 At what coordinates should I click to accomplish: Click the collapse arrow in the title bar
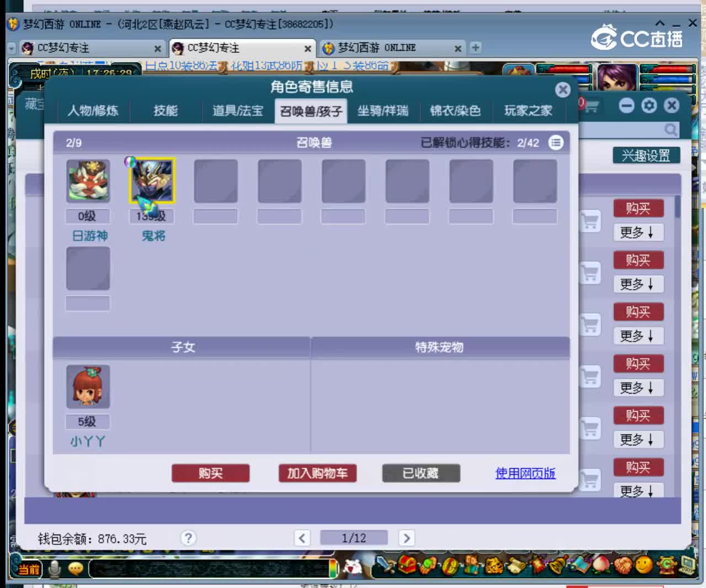point(660,23)
